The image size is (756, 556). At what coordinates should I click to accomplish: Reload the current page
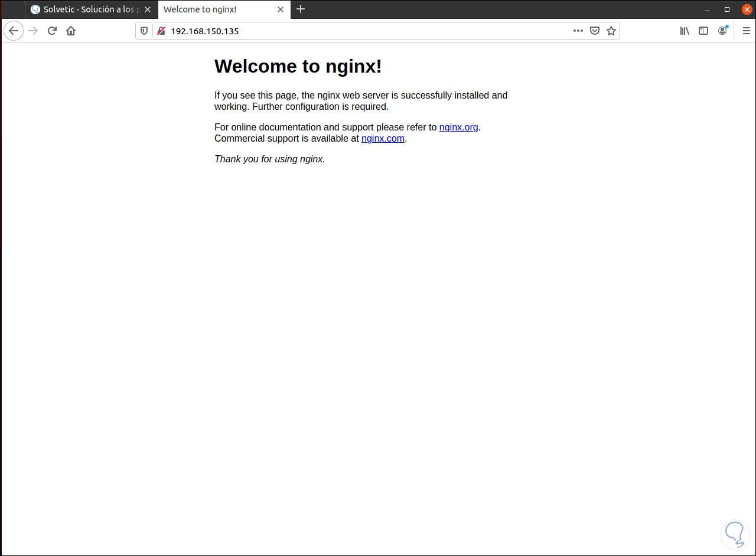click(52, 31)
